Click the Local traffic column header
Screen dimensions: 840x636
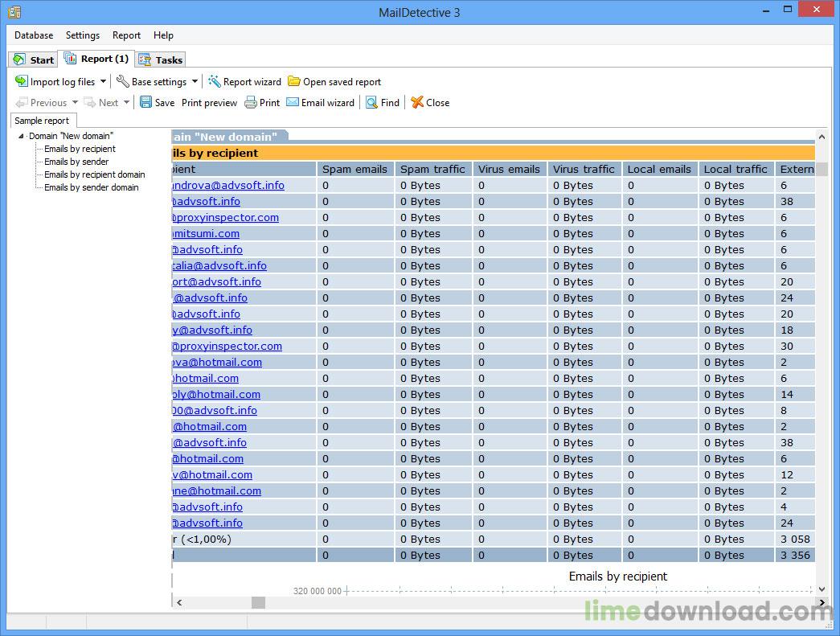point(736,170)
